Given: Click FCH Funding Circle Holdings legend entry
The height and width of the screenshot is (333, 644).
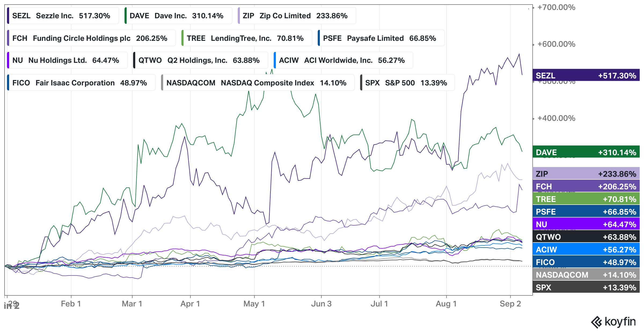Looking at the screenshot, I should tap(91, 38).
